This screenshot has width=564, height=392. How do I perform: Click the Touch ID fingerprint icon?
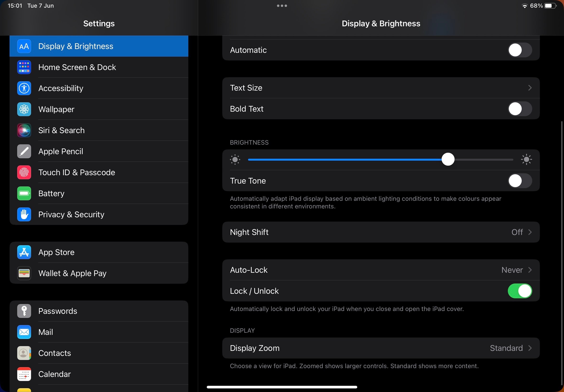point(24,172)
